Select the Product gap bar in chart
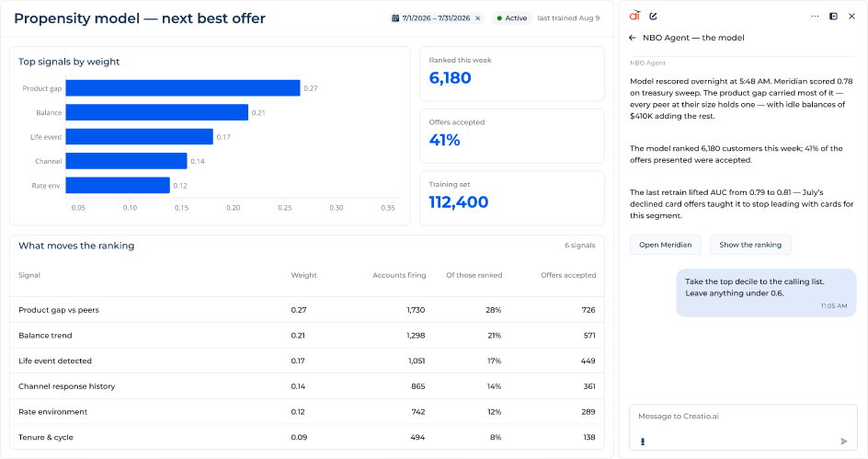 (x=183, y=88)
